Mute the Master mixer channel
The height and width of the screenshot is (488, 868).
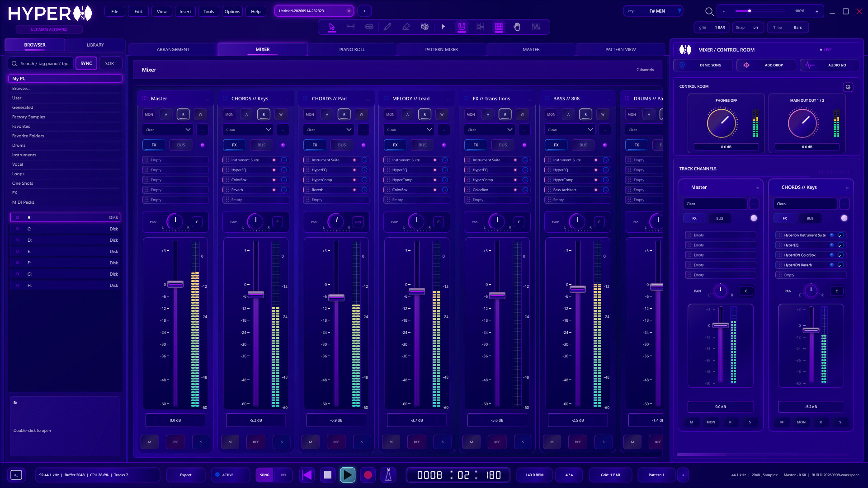pyautogui.click(x=150, y=442)
